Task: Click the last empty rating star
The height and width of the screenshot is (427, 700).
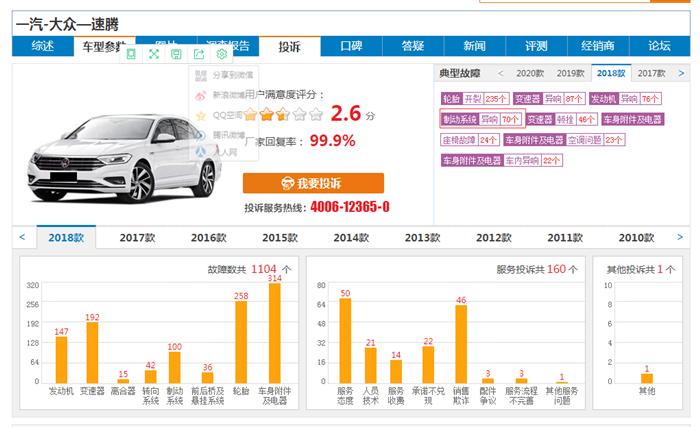Action: (316, 114)
